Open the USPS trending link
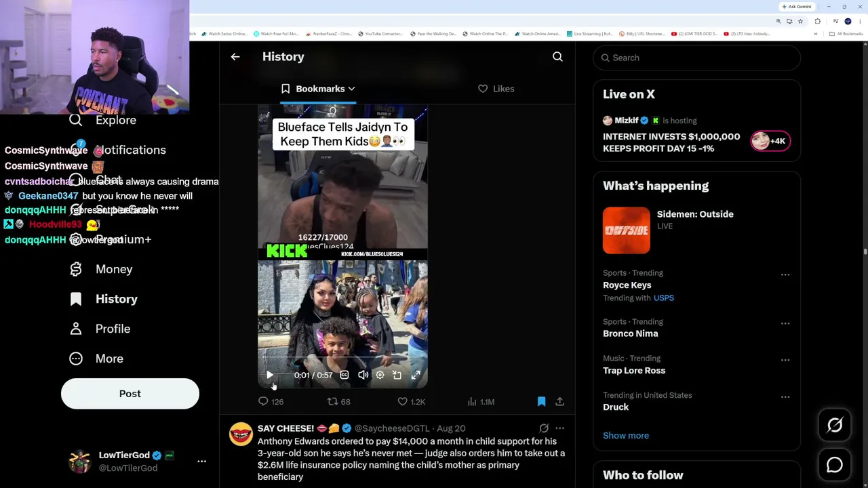 pos(664,298)
